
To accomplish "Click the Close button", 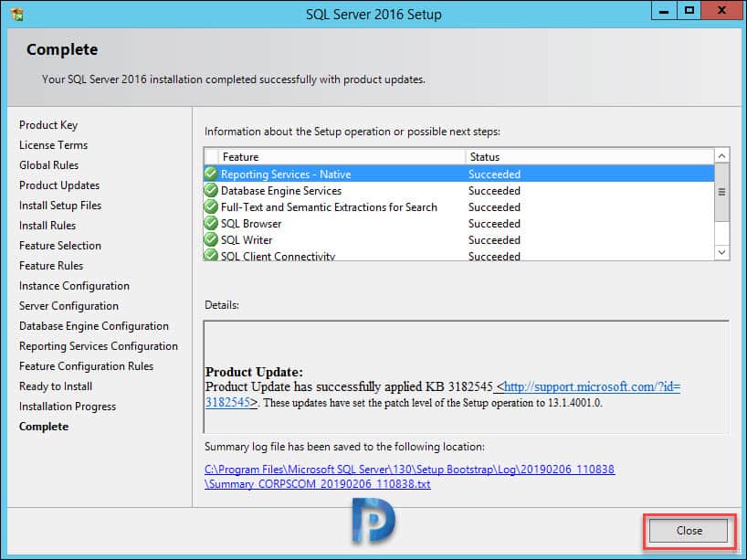I will (689, 531).
